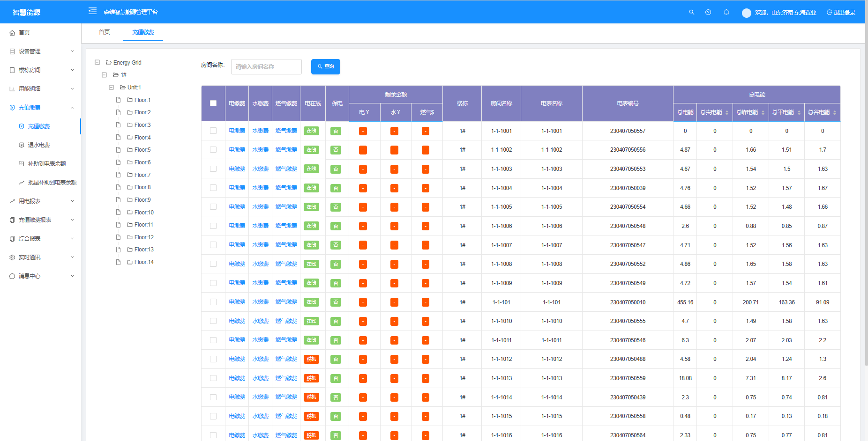Click the user avatar circle
This screenshot has width=868, height=441.
(746, 13)
